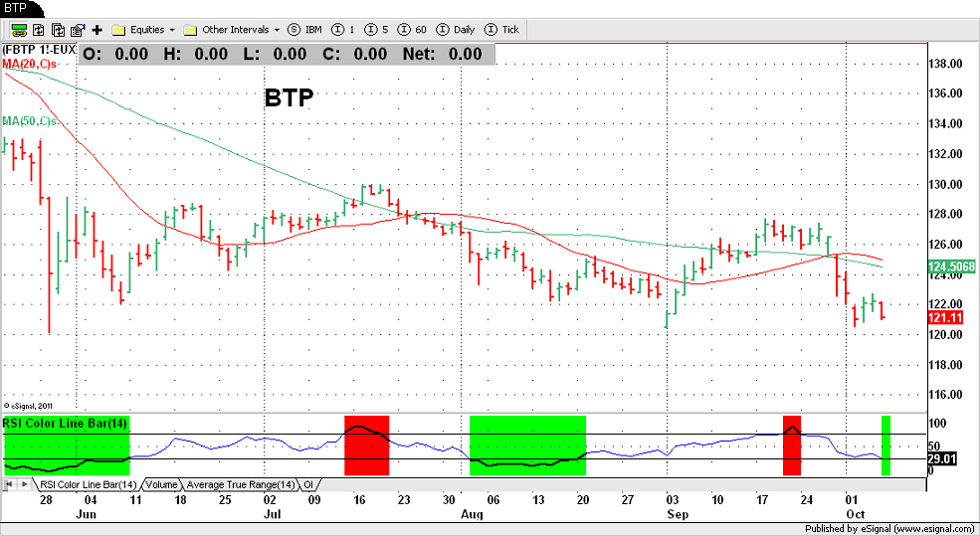Screen dimensions: 980x536
Task: Click the Sep month label on time axis
Action: (x=678, y=514)
